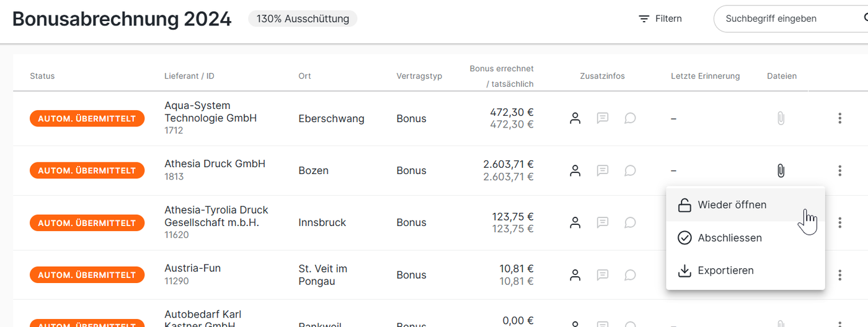
Task: Choose 'Exportieren' in the context menu
Action: point(725,271)
